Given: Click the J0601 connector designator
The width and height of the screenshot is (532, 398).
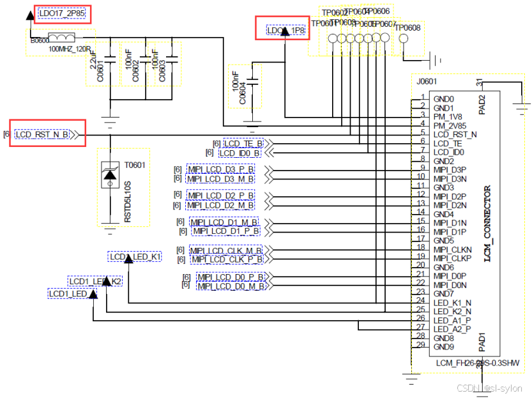Looking at the screenshot, I should coord(427,81).
